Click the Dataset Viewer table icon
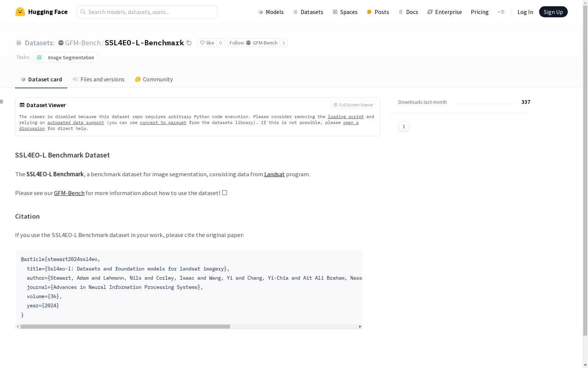 click(22, 105)
